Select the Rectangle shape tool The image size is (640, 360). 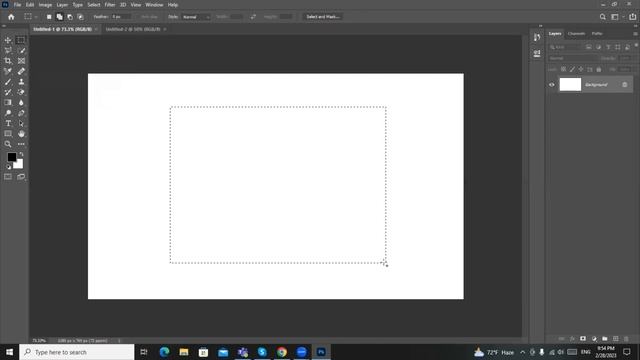coord(8,133)
